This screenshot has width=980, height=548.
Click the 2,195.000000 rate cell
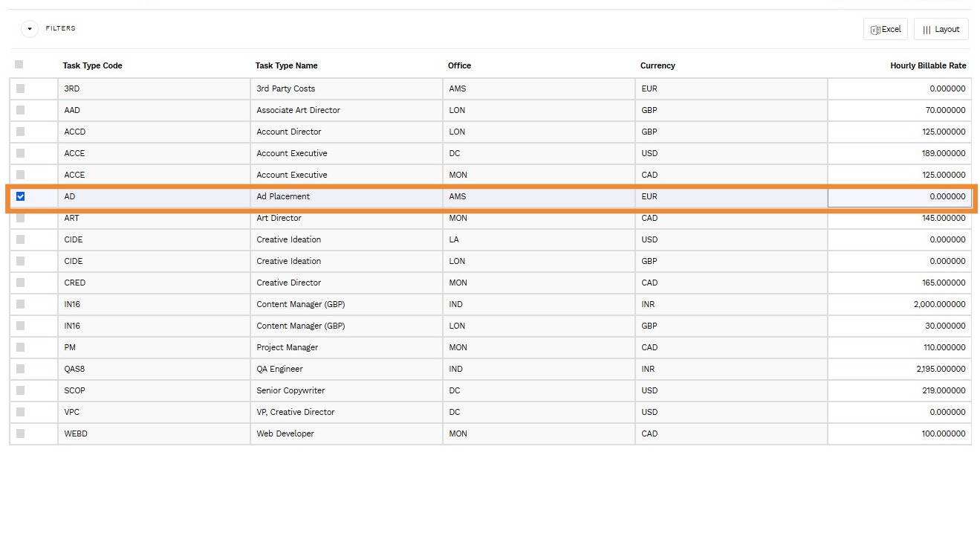coord(899,369)
